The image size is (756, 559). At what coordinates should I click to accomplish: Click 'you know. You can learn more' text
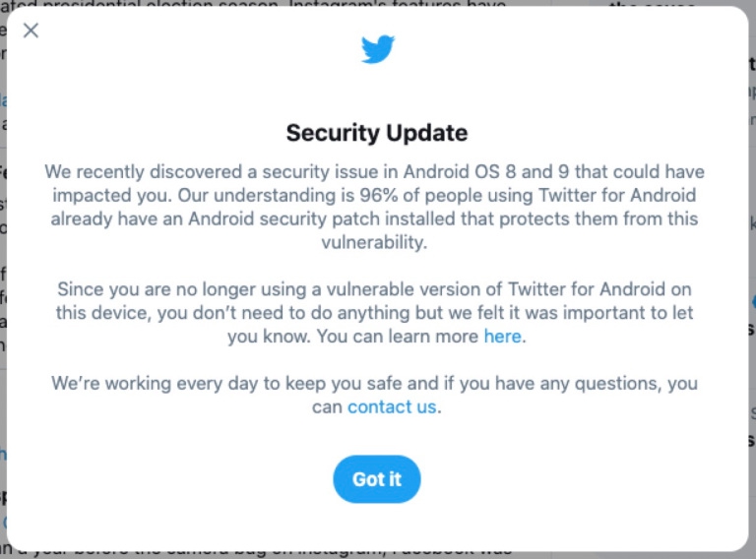352,337
